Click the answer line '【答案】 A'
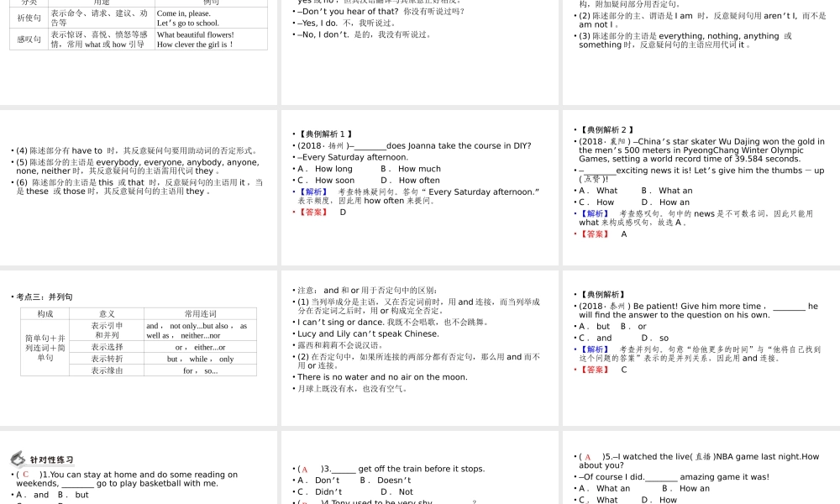Image resolution: width=840 pixels, height=504 pixels. pos(602,234)
